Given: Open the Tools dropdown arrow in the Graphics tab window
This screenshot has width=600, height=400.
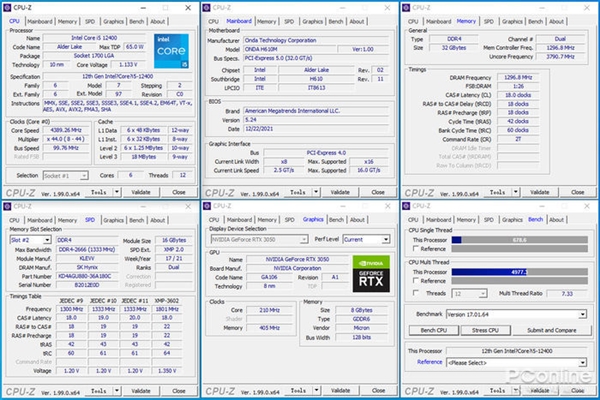Looking at the screenshot, I should (x=317, y=390).
